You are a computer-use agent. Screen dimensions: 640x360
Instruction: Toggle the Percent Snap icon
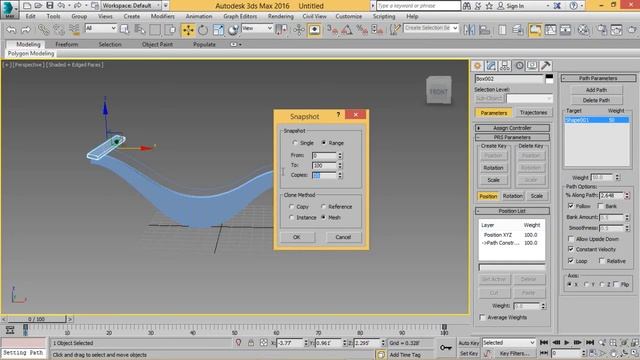click(x=362, y=30)
